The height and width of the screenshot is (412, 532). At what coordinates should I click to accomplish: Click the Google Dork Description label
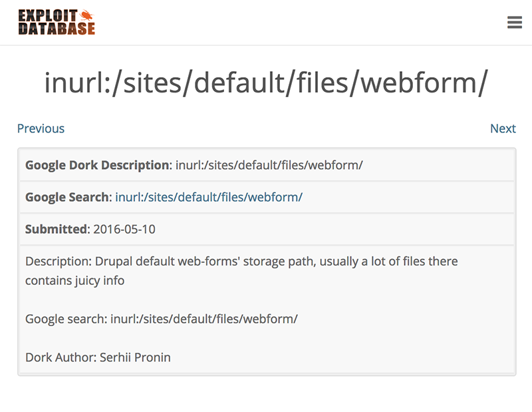[x=98, y=165]
